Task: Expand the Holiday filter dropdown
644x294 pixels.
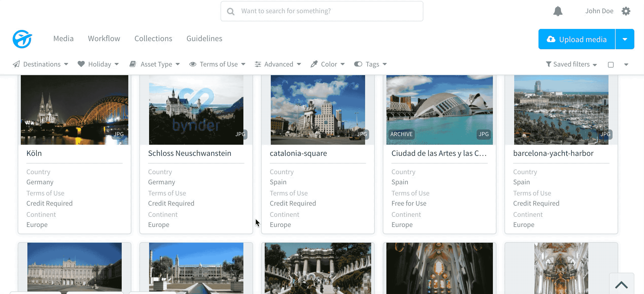Action: pos(117,64)
